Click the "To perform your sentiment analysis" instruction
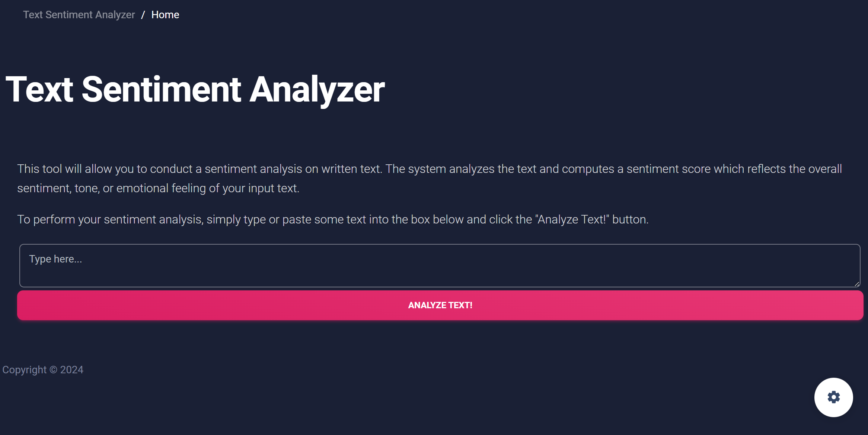868x435 pixels. pos(333,219)
